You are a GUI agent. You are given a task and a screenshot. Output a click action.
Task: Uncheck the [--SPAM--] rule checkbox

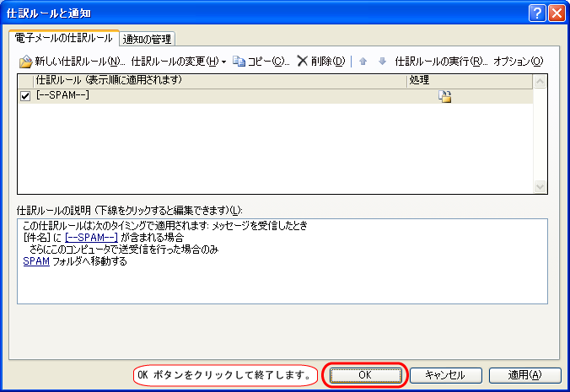point(25,96)
